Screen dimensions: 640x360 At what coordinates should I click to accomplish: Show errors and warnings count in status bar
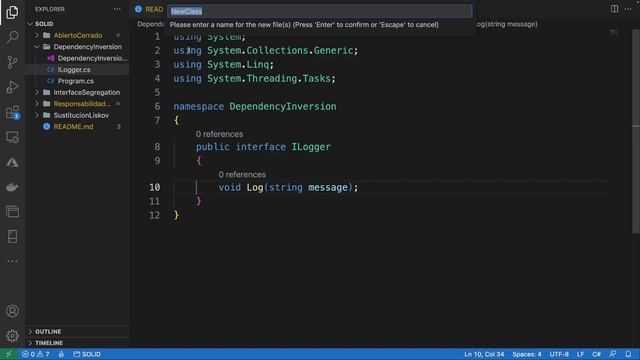(36, 354)
